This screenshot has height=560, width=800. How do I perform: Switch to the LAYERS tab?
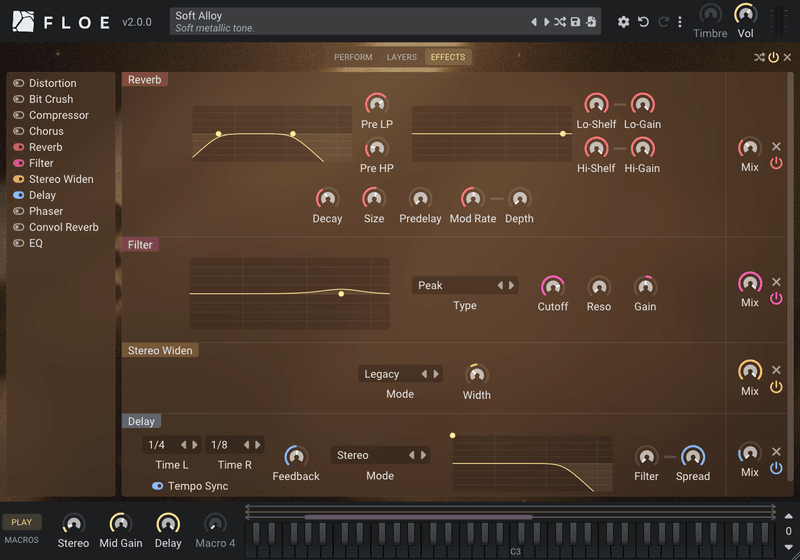coord(402,57)
